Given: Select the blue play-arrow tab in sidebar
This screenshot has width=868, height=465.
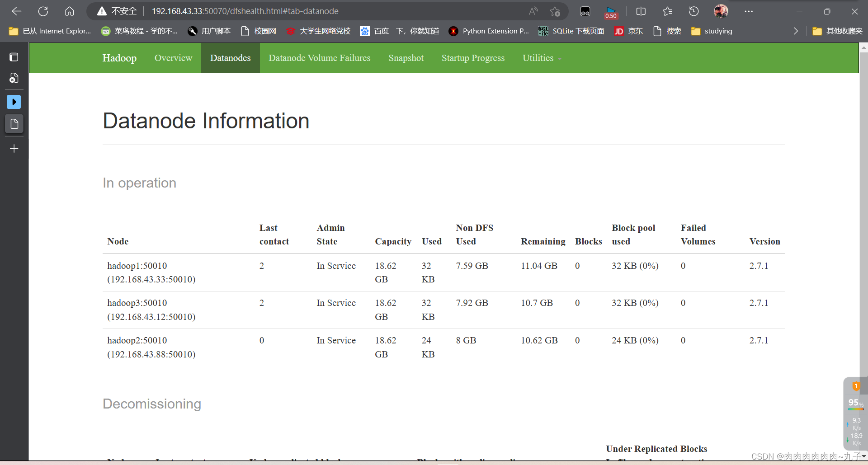Looking at the screenshot, I should [14, 102].
